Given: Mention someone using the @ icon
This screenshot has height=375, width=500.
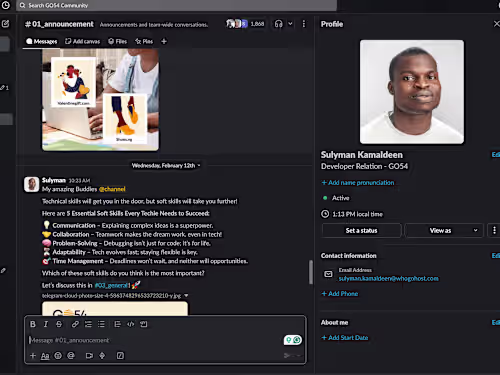Looking at the screenshot, I should click(x=71, y=356).
